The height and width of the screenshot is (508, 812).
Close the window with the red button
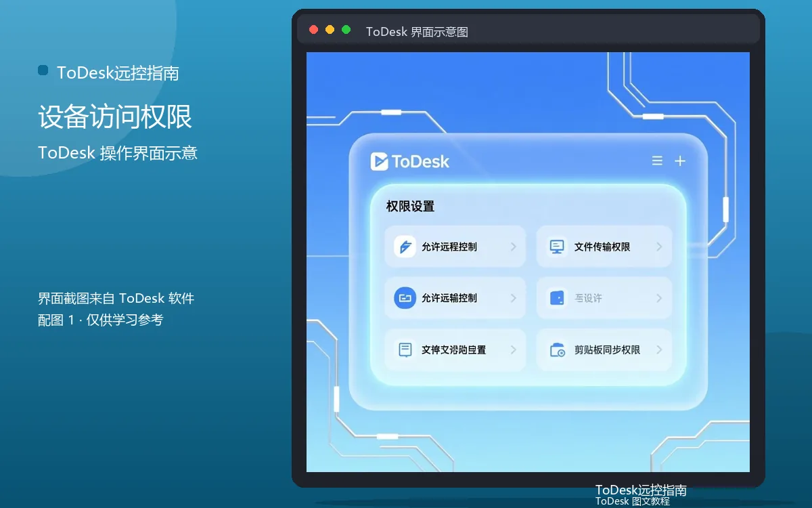(x=313, y=30)
